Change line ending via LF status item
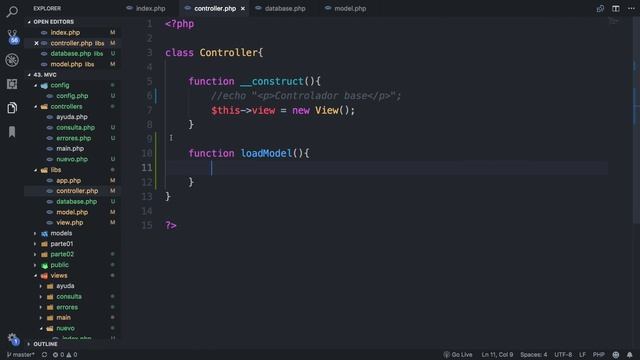 (582, 355)
